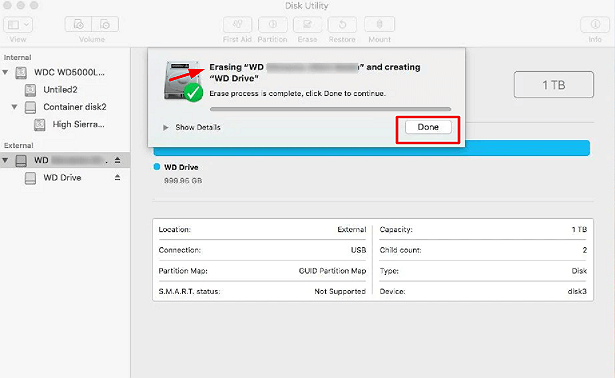Click the 999.96 GB size text
Viewport: 615px width, 378px height.
183,181
